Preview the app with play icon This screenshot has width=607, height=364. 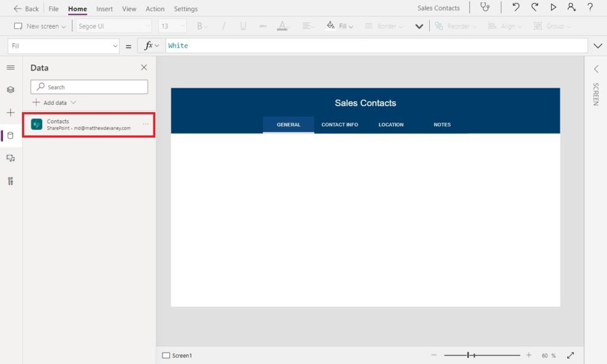pos(553,7)
